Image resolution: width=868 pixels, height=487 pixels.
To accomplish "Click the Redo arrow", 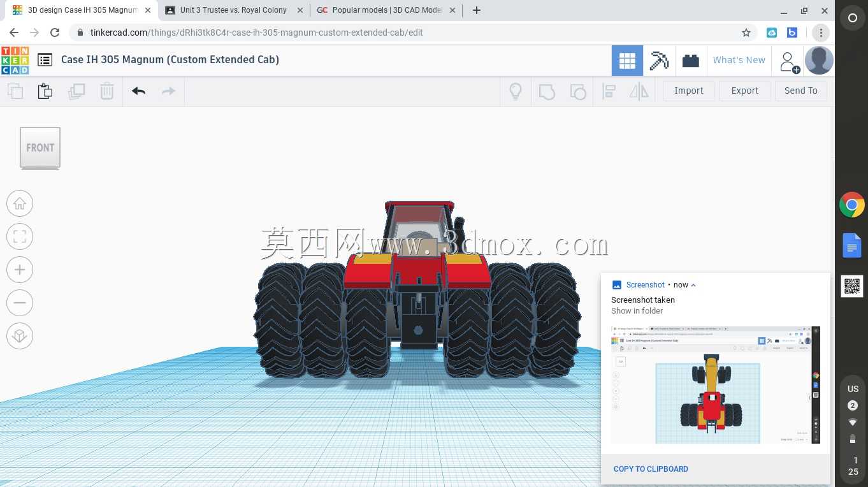I will pyautogui.click(x=168, y=91).
